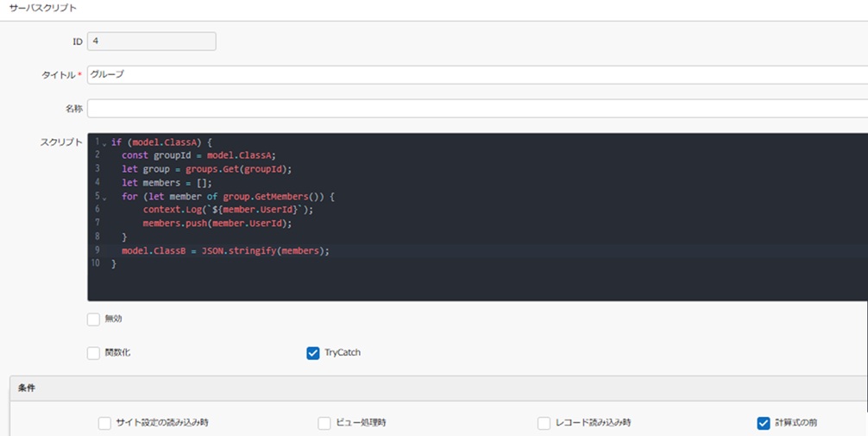Enable サイト設定の読み込み時 condition
This screenshot has width=868, height=436.
coord(104,423)
